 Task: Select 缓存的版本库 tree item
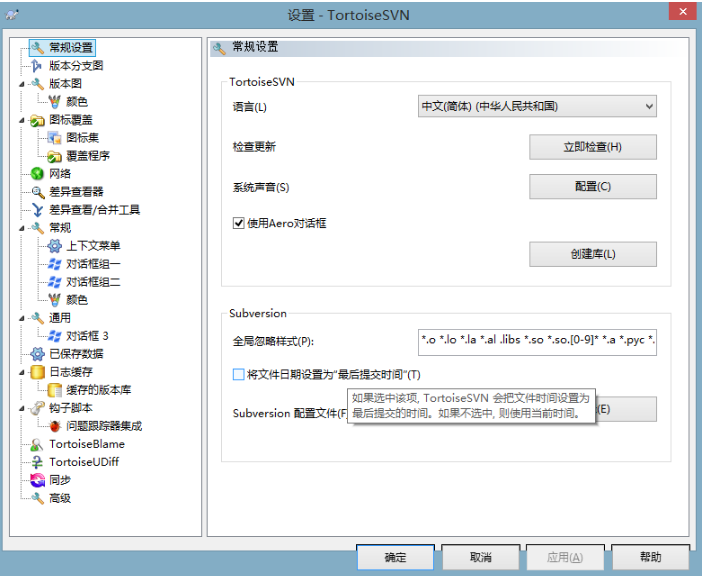coord(98,390)
